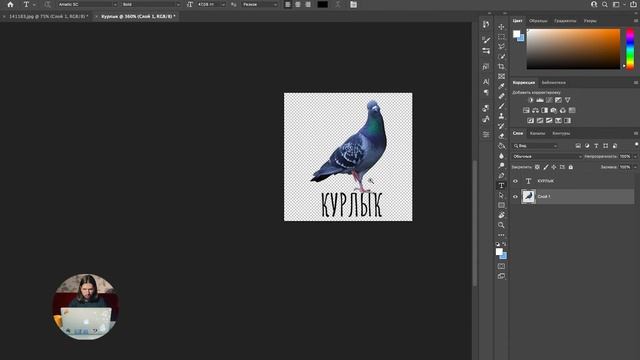This screenshot has height=360, width=640.
Task: Change the screen mode from toolbar bottom
Action: [501, 276]
